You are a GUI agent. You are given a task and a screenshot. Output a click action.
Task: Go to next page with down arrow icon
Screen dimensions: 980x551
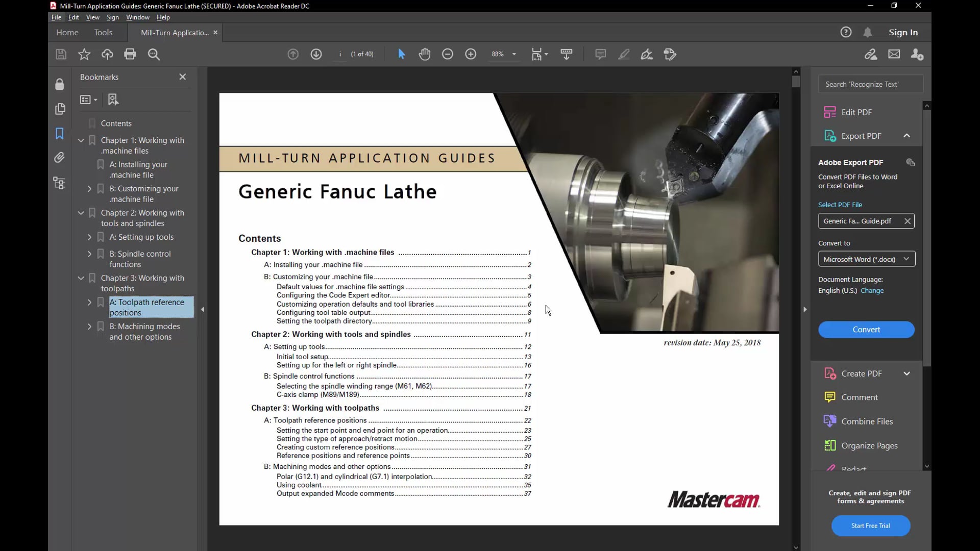(316, 54)
